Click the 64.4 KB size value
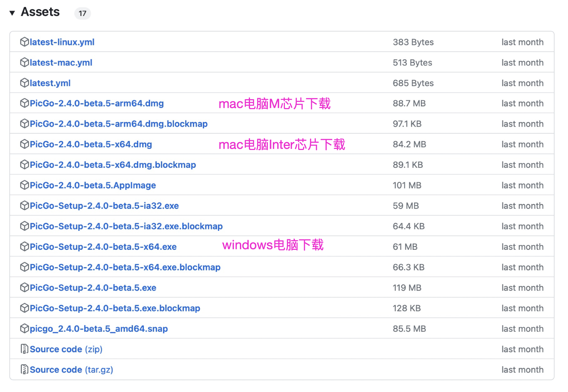568x392 pixels. pyautogui.click(x=409, y=226)
